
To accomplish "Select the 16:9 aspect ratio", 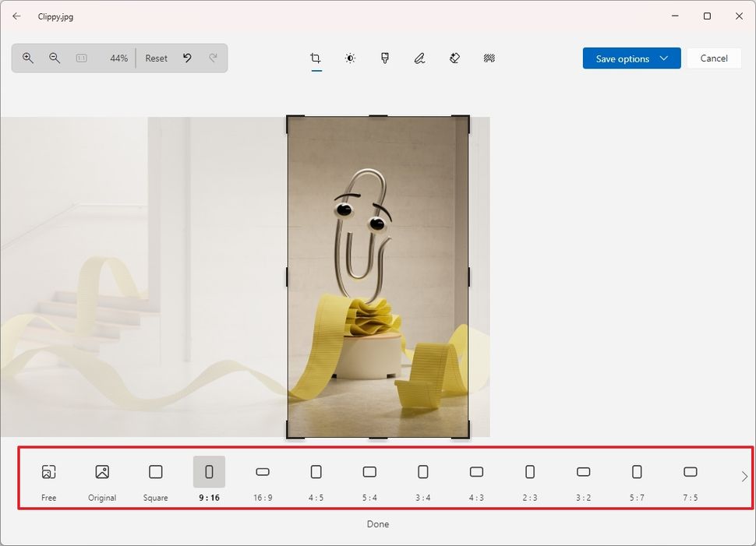I will [263, 477].
